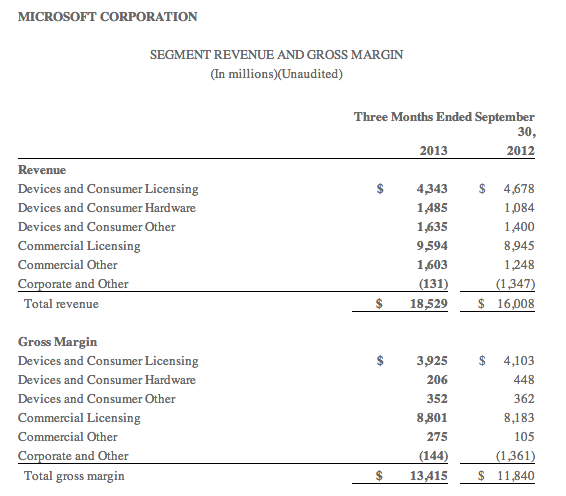Select the bold Revenue section heading
Viewport: 566px width, 496px height.
point(42,170)
